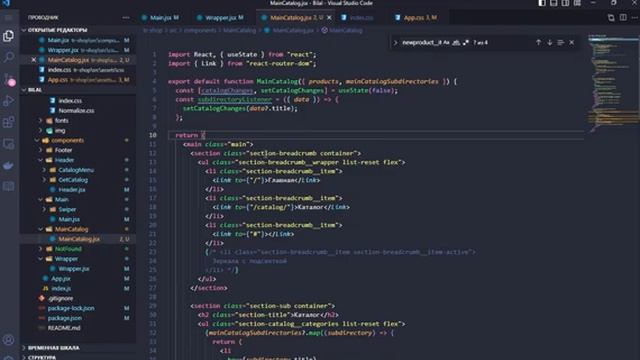
Task: Toggle find in selection
Action: 560,42
